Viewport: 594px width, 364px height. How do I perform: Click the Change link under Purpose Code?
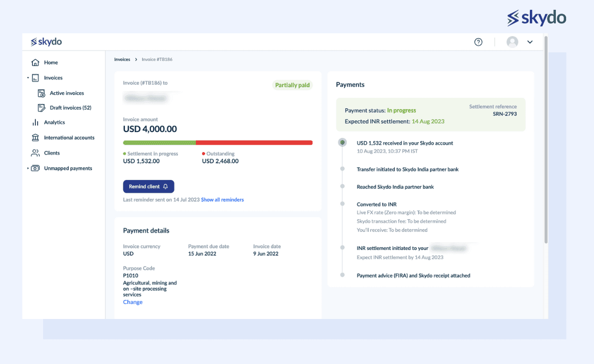(132, 302)
